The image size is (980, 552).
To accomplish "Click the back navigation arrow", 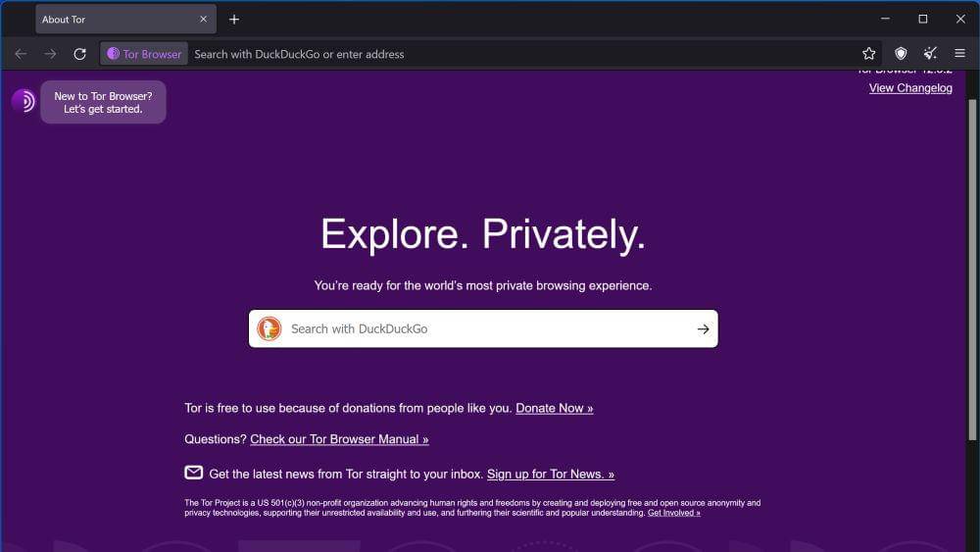I will 21,54.
